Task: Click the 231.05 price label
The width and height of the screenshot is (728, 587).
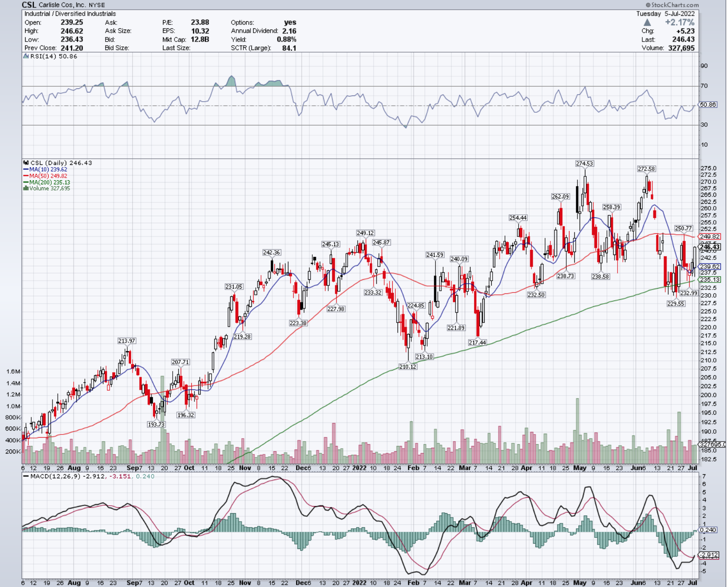Action: (234, 286)
